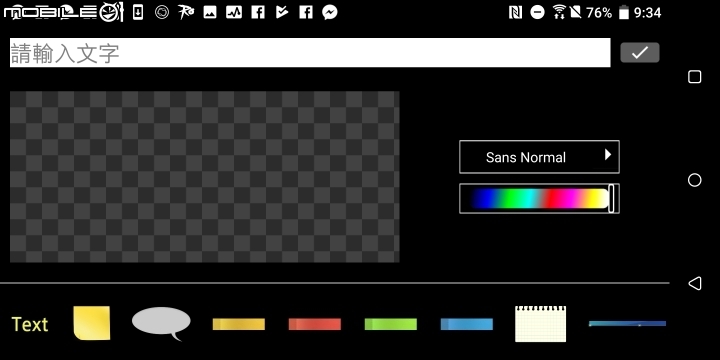Click the arrow on the font selector

coord(608,154)
